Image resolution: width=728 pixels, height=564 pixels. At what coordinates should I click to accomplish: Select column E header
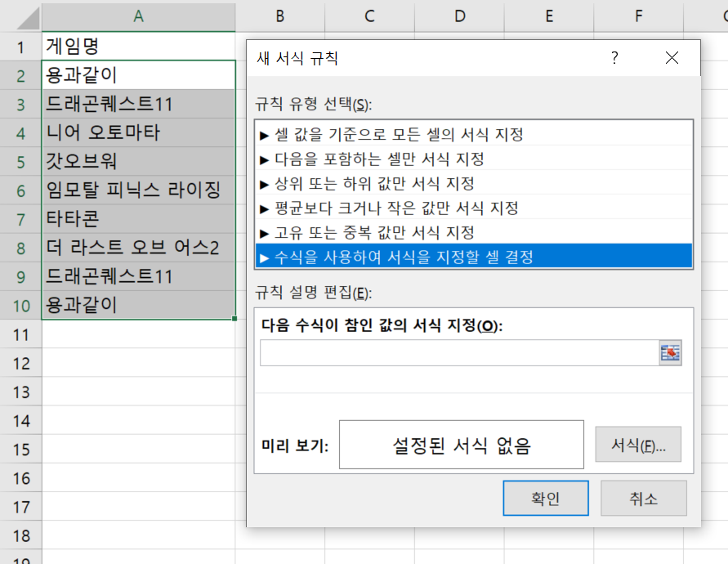click(x=549, y=16)
